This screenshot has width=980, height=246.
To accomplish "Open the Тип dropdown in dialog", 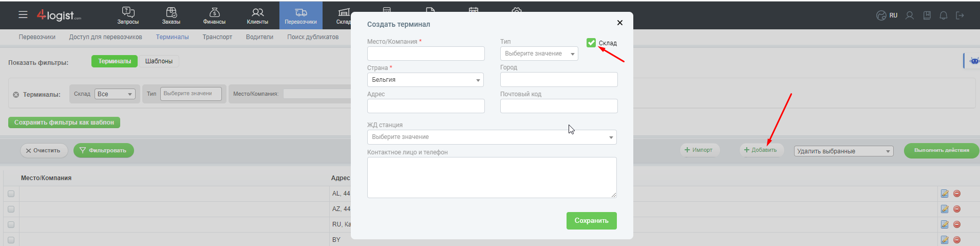I will 539,54.
